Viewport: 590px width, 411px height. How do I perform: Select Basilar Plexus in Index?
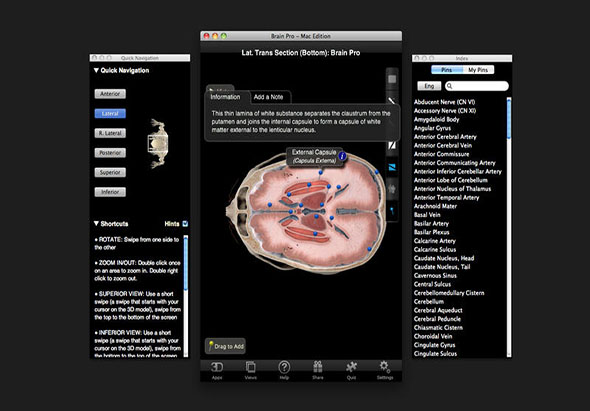pyautogui.click(x=432, y=232)
